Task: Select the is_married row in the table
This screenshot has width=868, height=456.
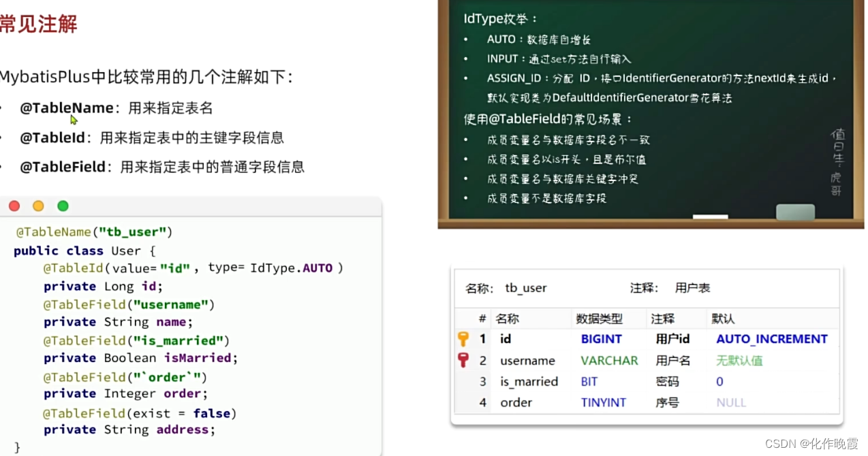Action: [x=529, y=381]
